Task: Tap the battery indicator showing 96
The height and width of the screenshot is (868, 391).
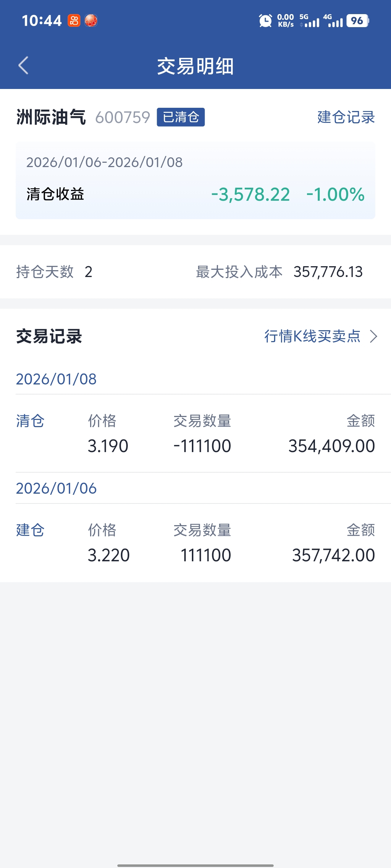Action: 357,21
